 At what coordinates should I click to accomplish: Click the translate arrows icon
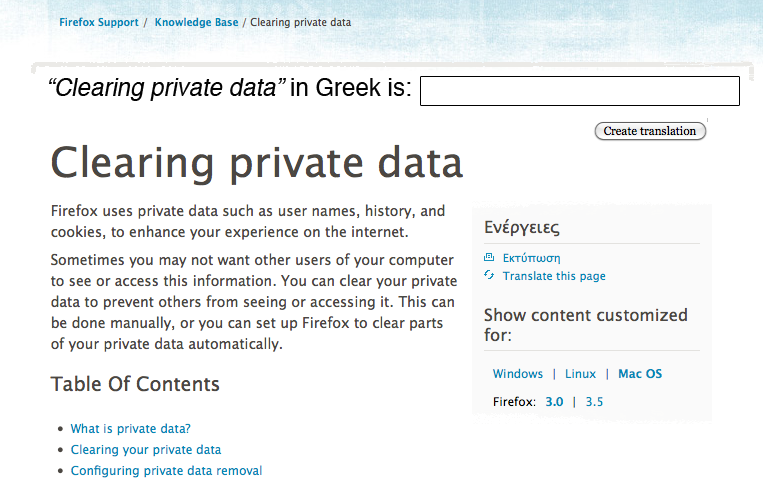(x=489, y=275)
